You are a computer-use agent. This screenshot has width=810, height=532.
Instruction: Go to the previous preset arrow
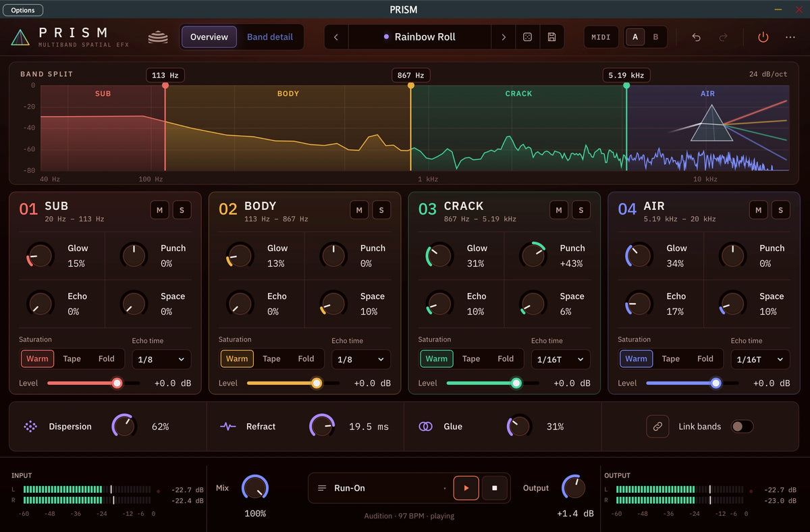click(x=336, y=37)
